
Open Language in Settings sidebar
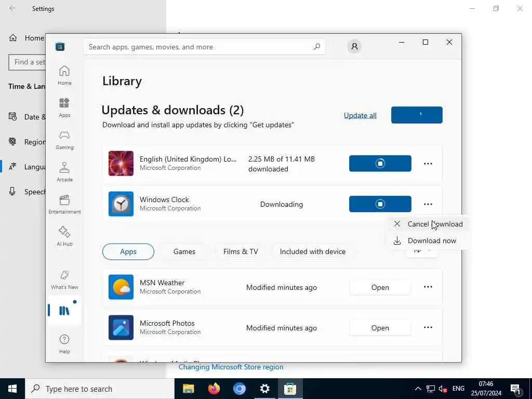click(26, 167)
